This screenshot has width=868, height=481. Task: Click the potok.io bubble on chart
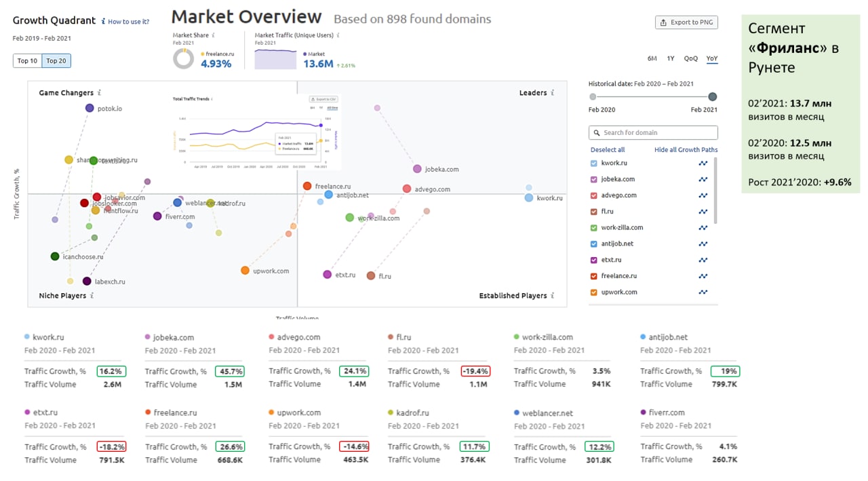(x=90, y=108)
